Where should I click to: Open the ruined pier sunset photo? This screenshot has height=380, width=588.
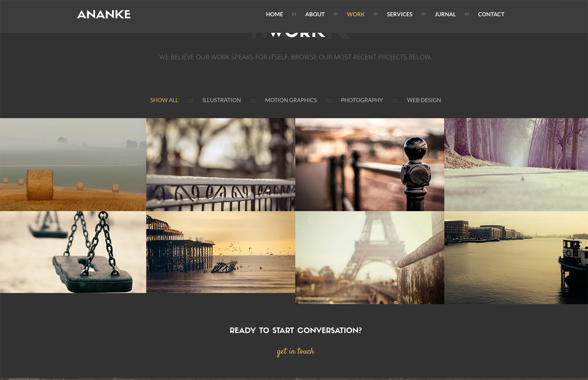tap(220, 252)
